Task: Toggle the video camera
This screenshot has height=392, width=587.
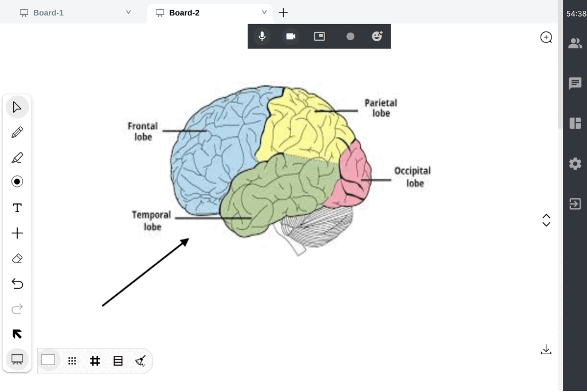Action: pos(291,36)
